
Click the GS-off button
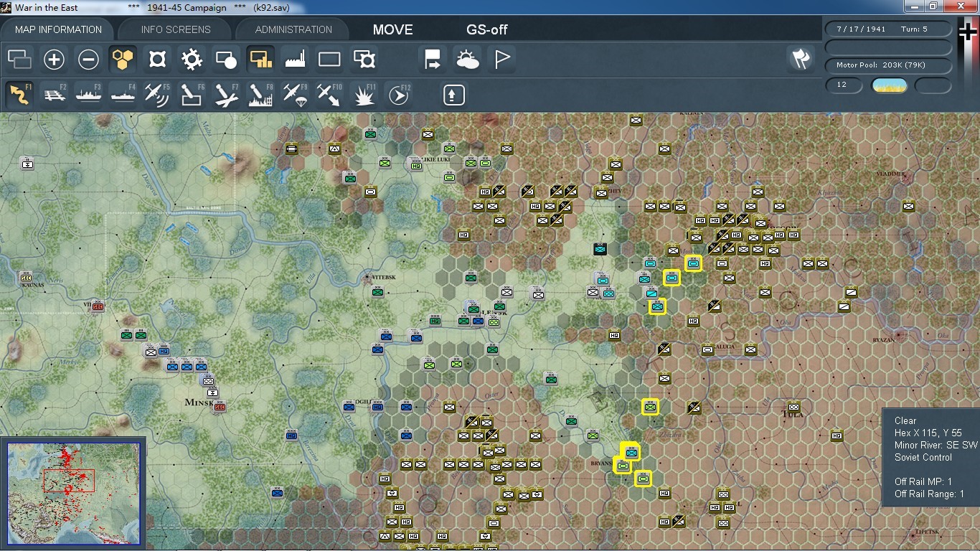pyautogui.click(x=487, y=29)
